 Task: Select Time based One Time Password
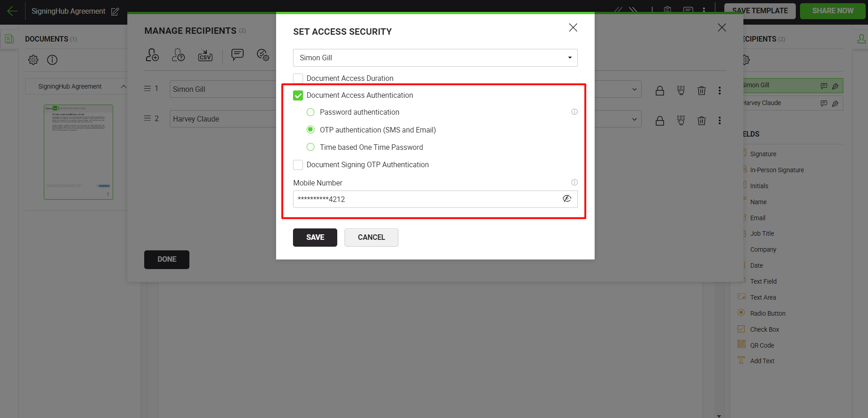311,147
